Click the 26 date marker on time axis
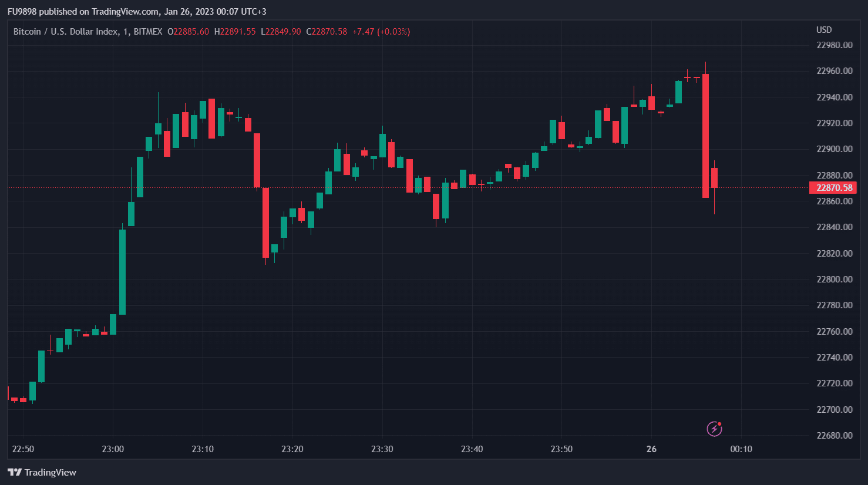 tap(651, 449)
